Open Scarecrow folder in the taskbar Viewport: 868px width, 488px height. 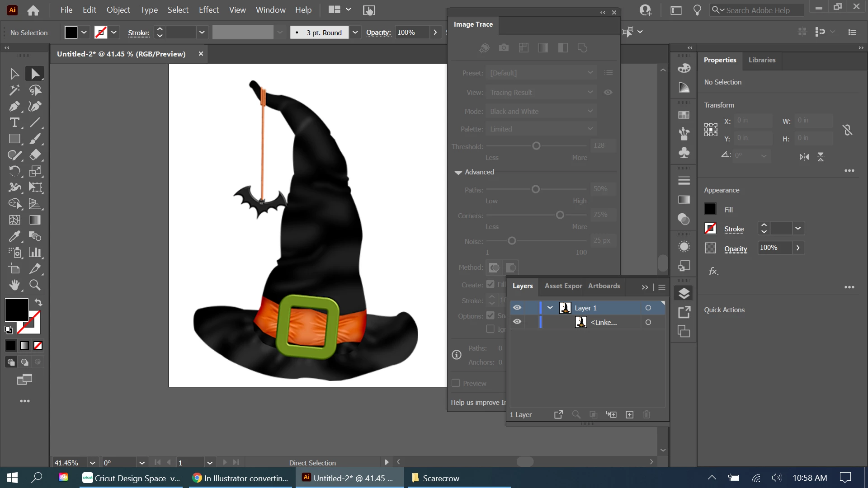(436, 478)
